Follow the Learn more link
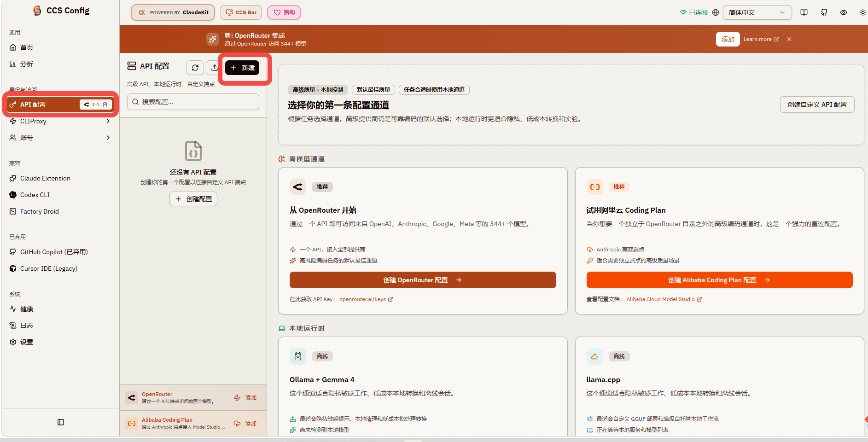This screenshot has height=442, width=868. [x=761, y=39]
